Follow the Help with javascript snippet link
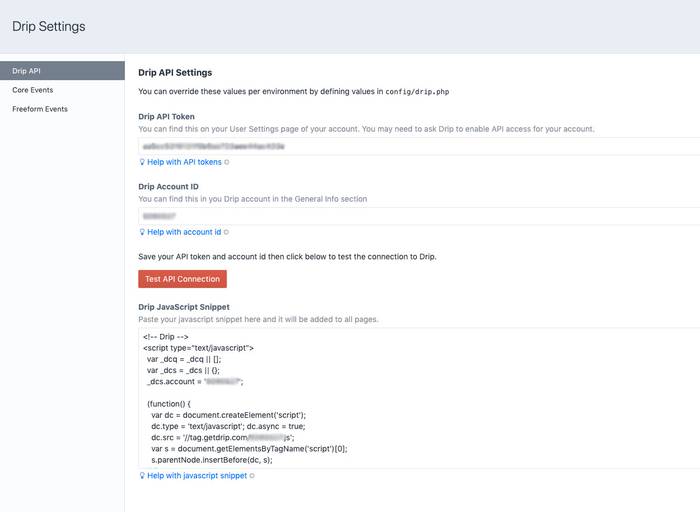 (197, 476)
